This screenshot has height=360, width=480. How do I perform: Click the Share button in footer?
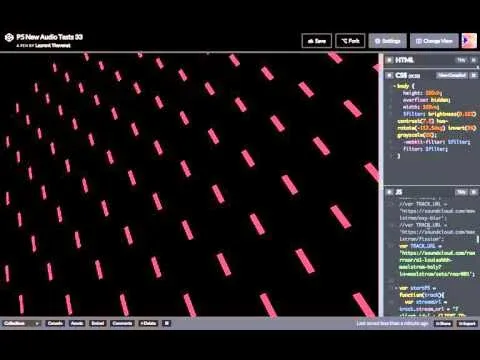(x=443, y=324)
